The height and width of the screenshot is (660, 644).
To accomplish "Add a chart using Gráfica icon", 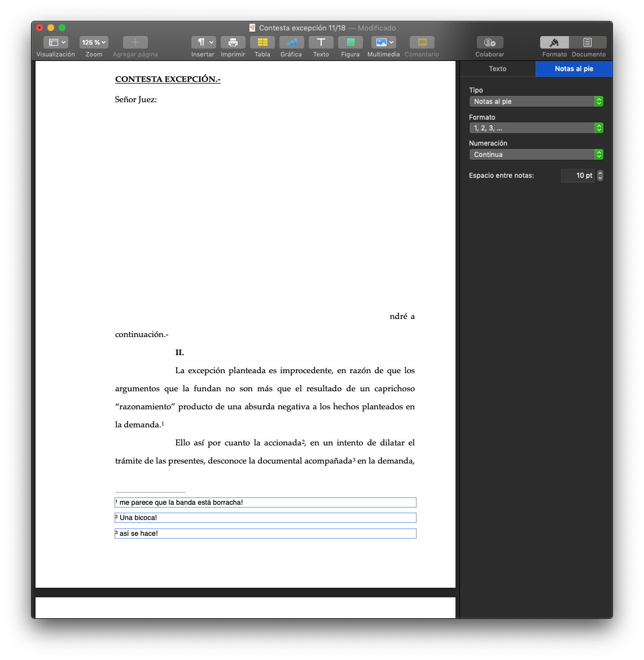I will point(291,42).
